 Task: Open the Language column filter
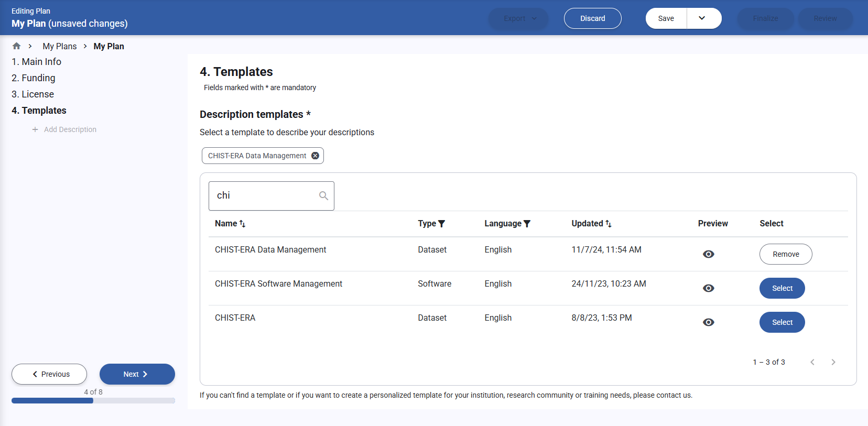527,224
